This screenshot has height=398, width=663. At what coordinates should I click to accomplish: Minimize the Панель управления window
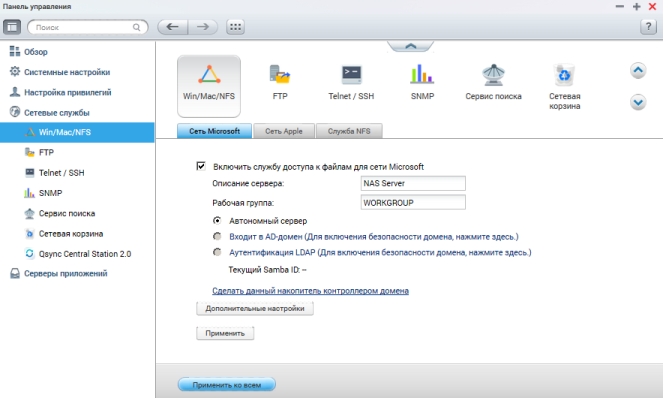620,6
